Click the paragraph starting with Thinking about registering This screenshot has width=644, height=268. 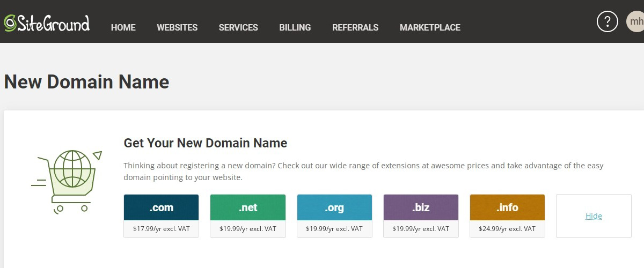(363, 172)
